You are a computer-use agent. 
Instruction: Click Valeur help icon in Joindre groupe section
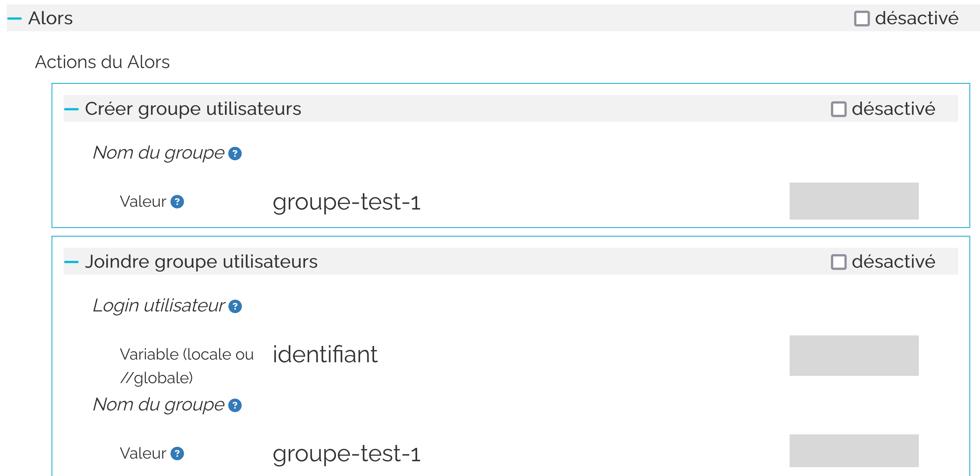(x=177, y=453)
